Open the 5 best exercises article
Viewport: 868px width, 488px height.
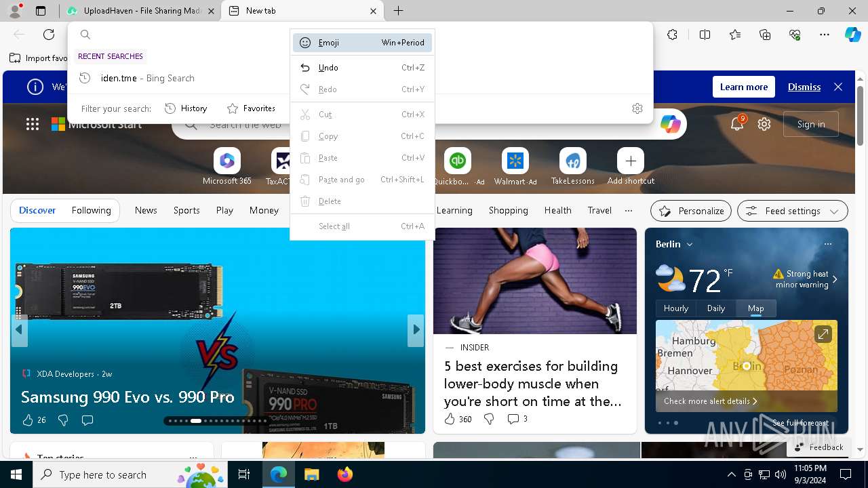pyautogui.click(x=533, y=384)
